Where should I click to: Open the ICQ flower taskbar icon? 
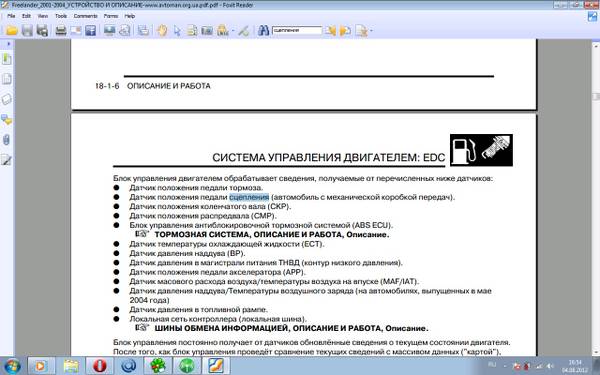(157, 365)
